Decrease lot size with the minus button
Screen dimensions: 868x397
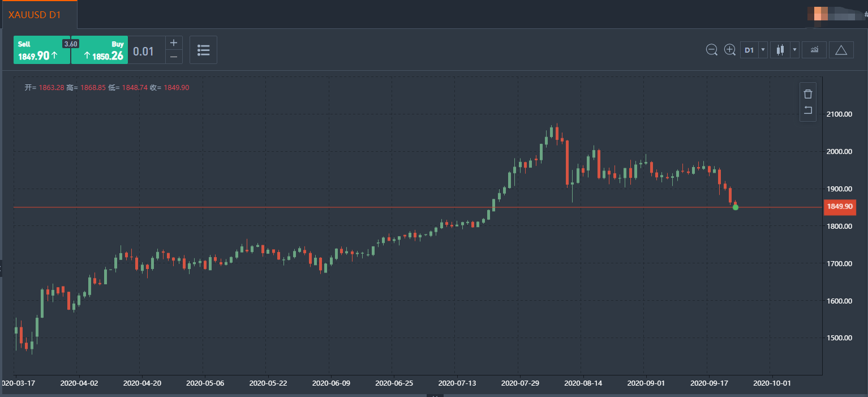click(x=174, y=57)
